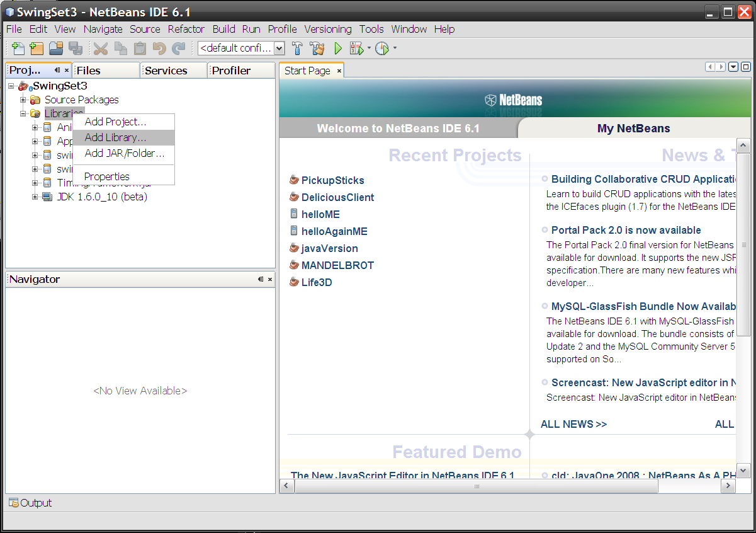Image resolution: width=756 pixels, height=533 pixels.
Task: Click the Profile Main Project clock icon
Action: point(382,49)
